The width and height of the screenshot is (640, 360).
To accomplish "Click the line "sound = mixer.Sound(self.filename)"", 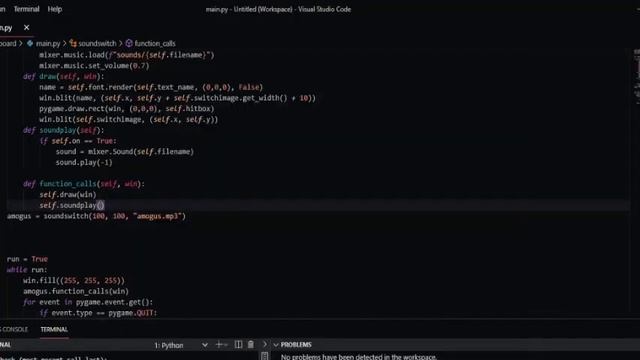I will pos(125,152).
